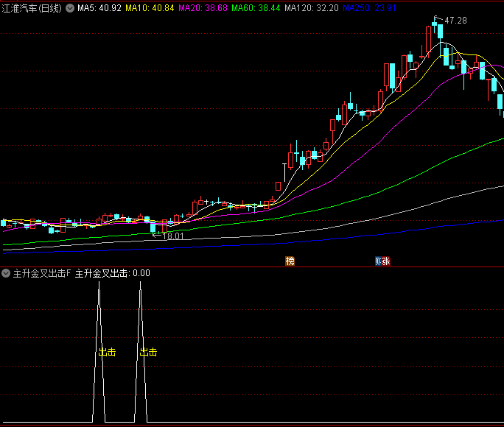Image resolution: width=504 pixels, height=427 pixels.
Task: Click the 财 marker icon
Action: [378, 261]
